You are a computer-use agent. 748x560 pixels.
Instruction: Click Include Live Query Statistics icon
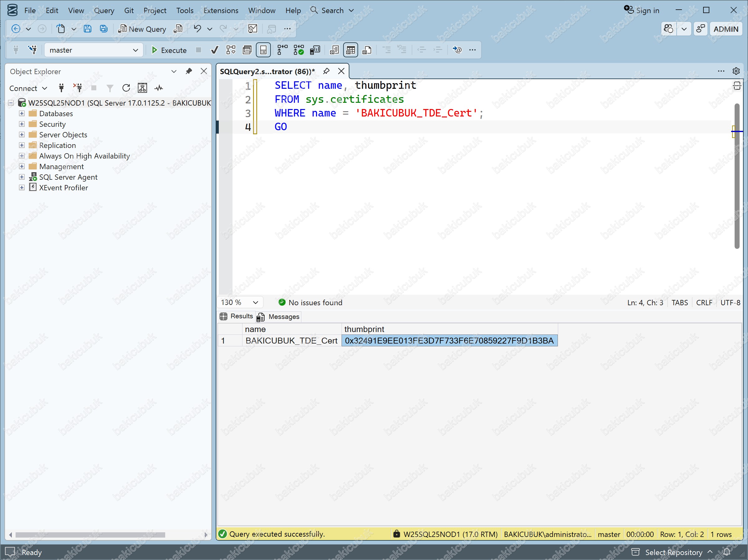[x=299, y=50]
